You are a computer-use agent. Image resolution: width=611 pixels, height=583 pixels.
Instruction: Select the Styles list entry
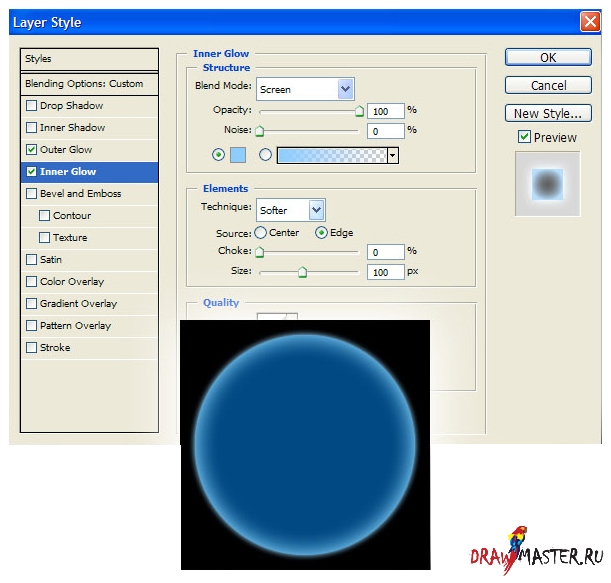pyautogui.click(x=89, y=59)
